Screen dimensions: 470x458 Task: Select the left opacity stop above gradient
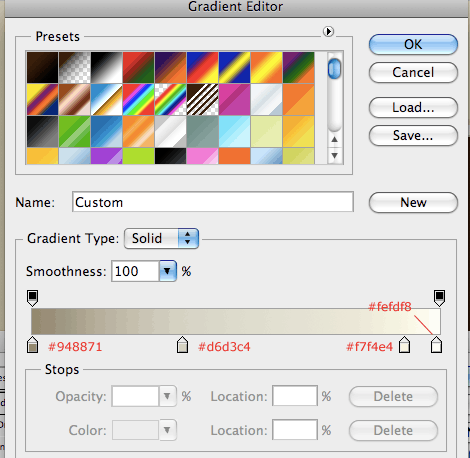[x=32, y=298]
